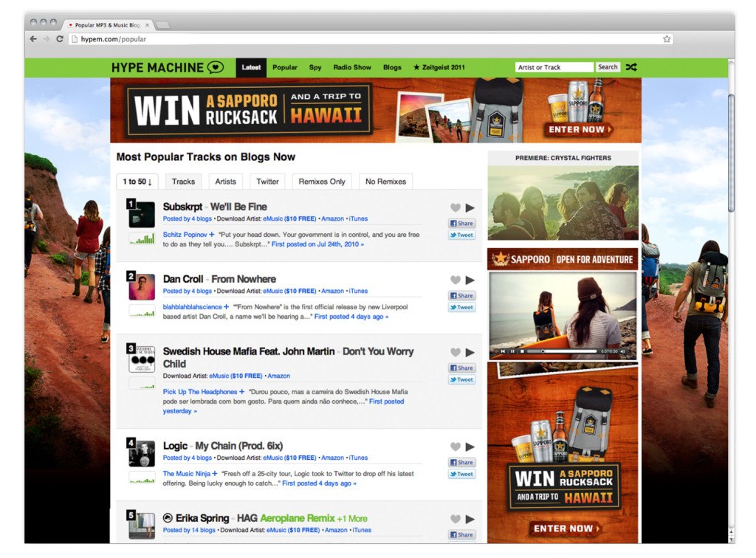The width and height of the screenshot is (756, 558).
Task: Share Subskrpt track on Facebook
Action: click(x=461, y=224)
